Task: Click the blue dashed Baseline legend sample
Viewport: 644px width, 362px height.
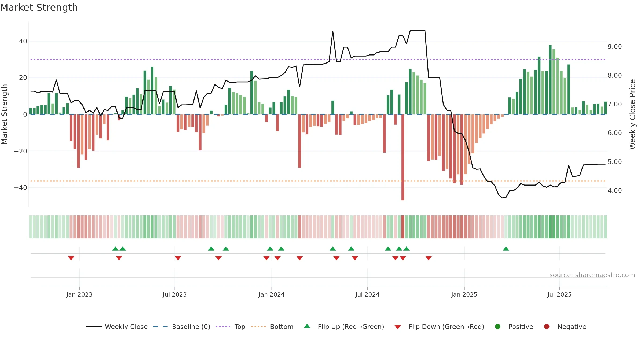Action: (x=160, y=327)
